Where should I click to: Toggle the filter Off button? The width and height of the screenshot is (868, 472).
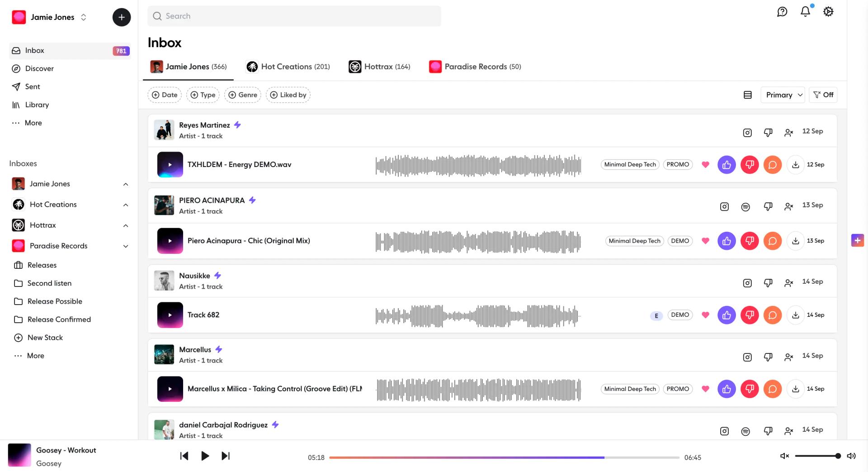tap(823, 95)
